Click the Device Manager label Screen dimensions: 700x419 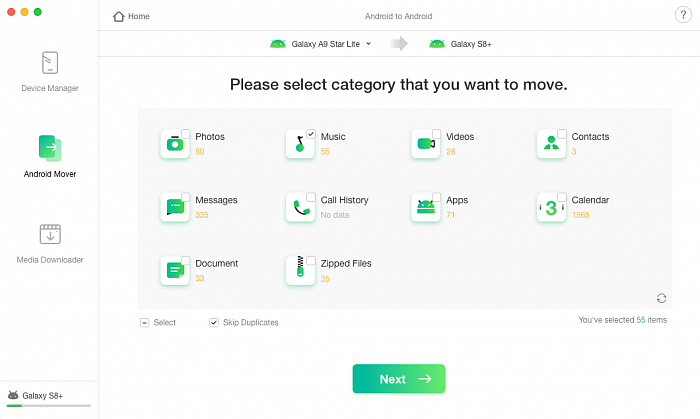coord(50,88)
